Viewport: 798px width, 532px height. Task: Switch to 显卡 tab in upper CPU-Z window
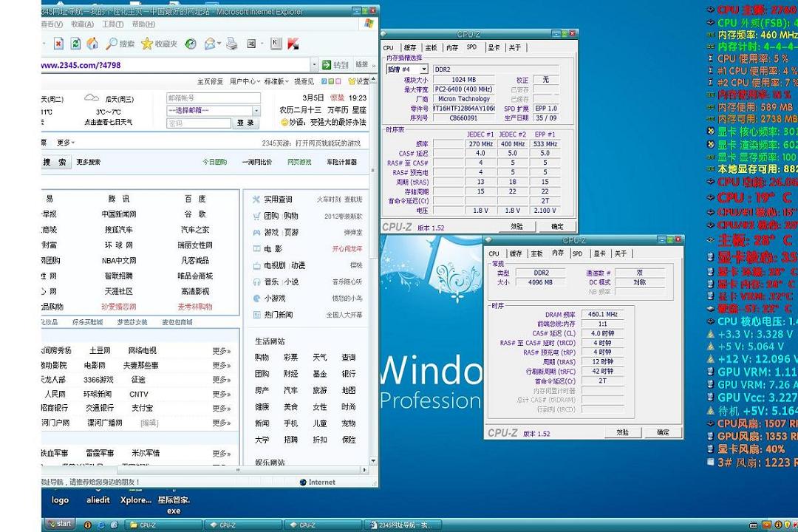(494, 47)
